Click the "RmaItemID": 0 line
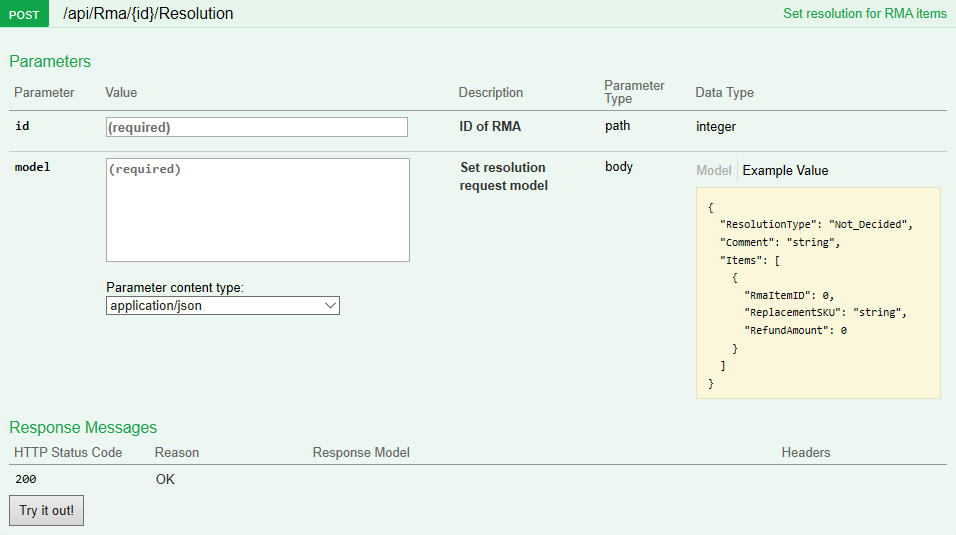The width and height of the screenshot is (956, 535). [789, 295]
